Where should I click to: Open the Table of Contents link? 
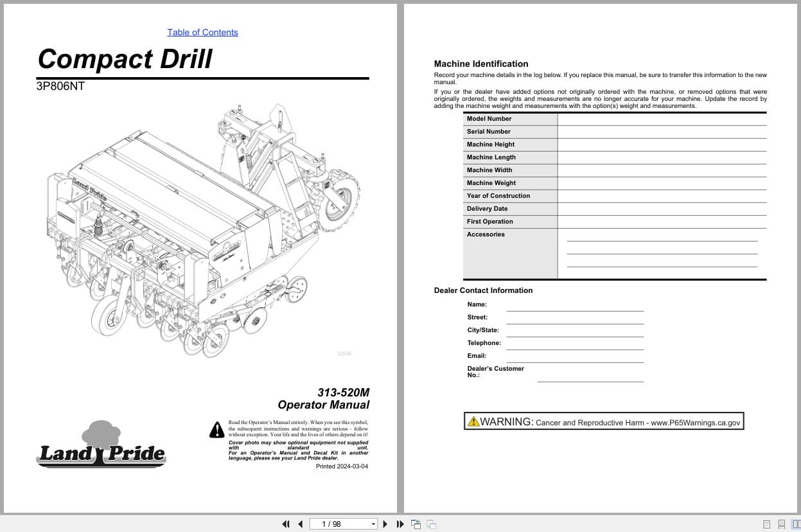click(x=202, y=32)
